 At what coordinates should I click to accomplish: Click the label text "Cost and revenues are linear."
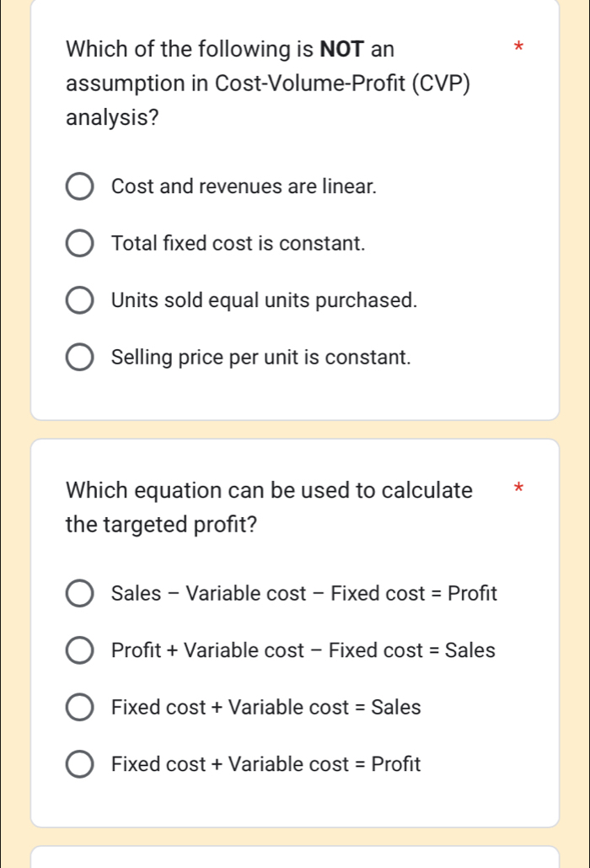click(244, 187)
